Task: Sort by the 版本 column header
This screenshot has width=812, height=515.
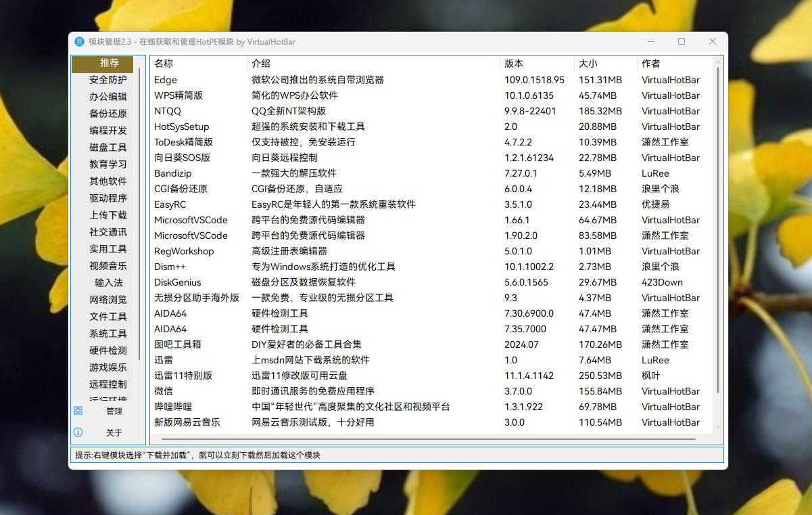Action: click(538, 64)
